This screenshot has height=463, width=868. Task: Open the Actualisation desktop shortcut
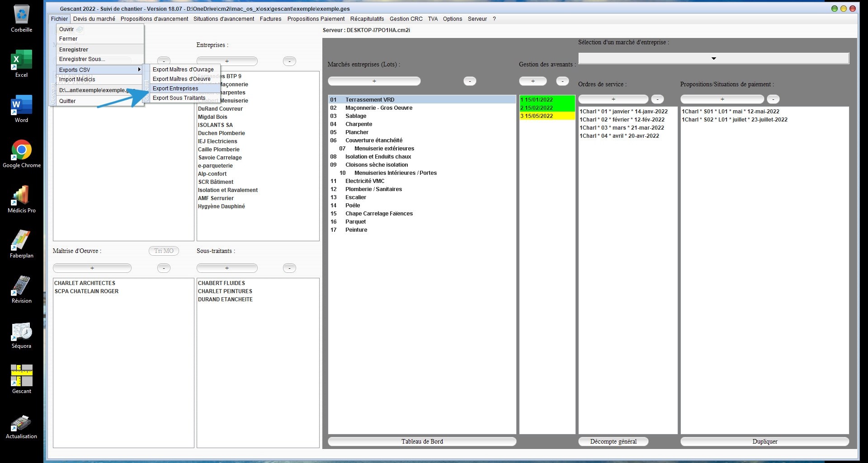[22, 427]
